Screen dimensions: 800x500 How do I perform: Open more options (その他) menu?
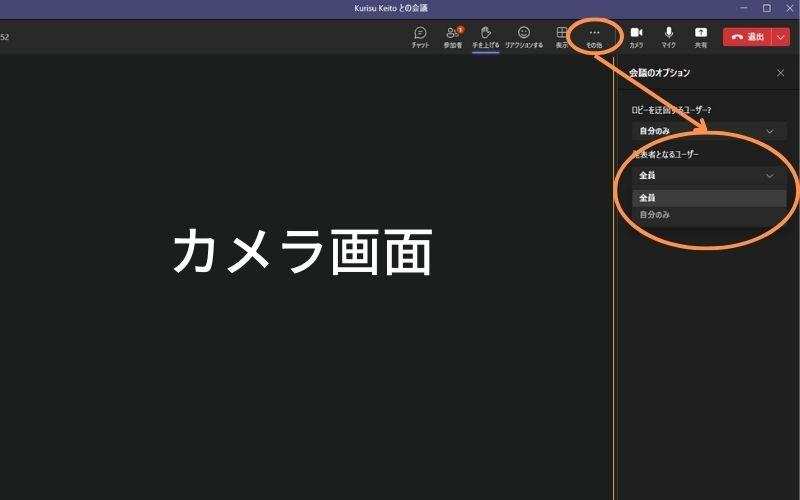pyautogui.click(x=594, y=37)
